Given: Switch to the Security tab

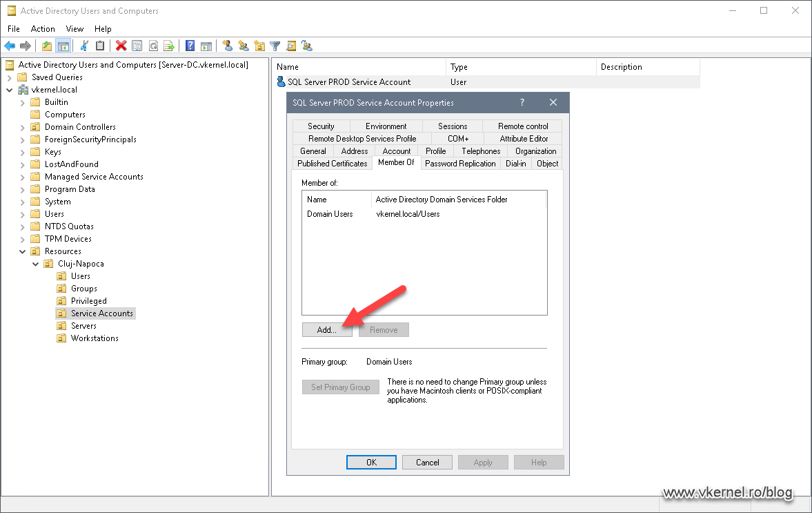Looking at the screenshot, I should click(321, 126).
